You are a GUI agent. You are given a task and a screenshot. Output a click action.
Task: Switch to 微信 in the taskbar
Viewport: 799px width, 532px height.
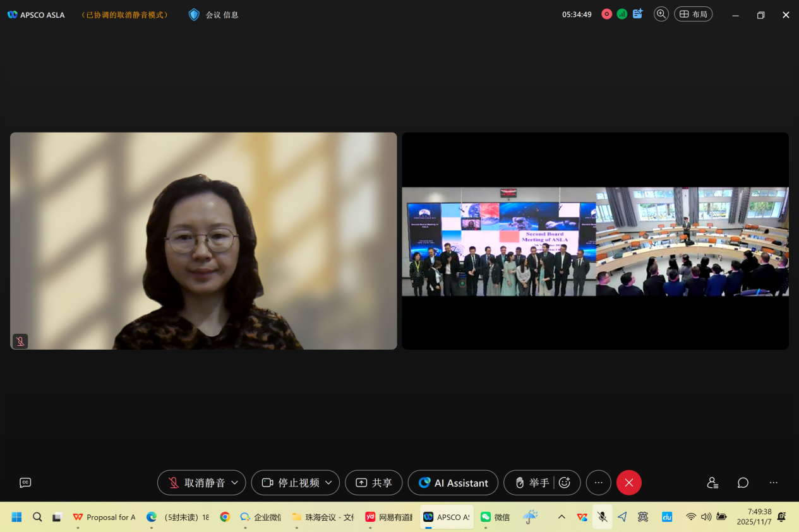(x=495, y=517)
